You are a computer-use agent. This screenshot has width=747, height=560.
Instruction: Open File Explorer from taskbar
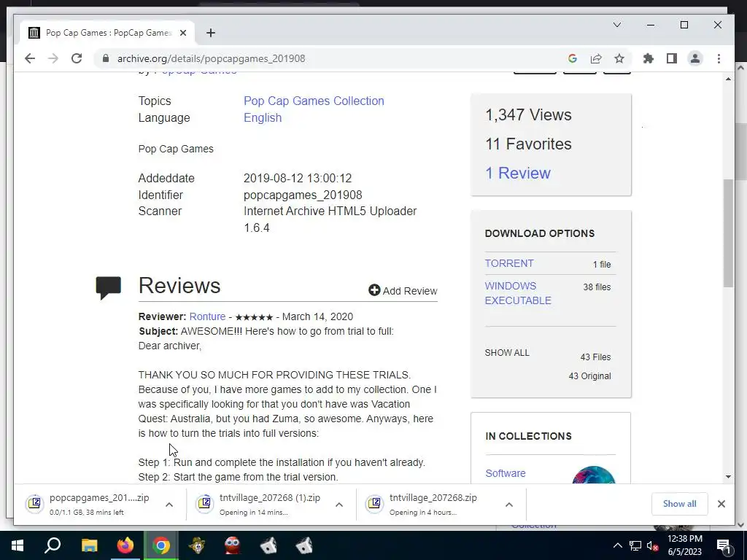[89, 545]
